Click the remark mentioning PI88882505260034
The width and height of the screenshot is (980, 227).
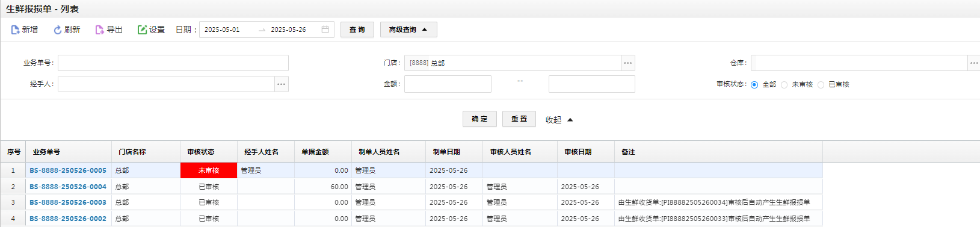pos(714,202)
